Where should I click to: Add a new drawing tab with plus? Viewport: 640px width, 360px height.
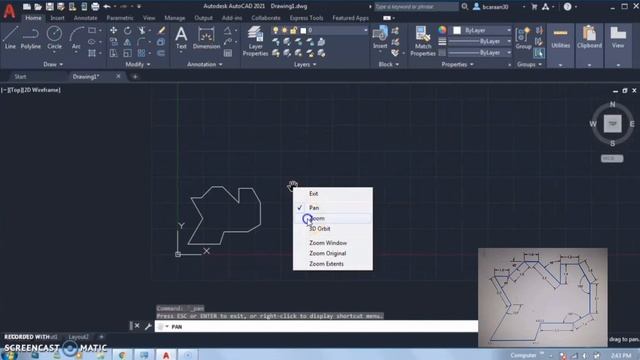click(x=135, y=76)
